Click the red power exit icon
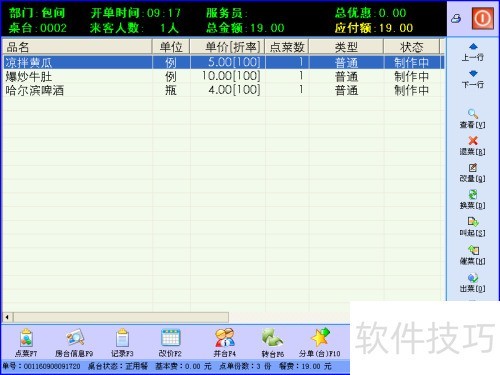500x375 pixels. 482,18
